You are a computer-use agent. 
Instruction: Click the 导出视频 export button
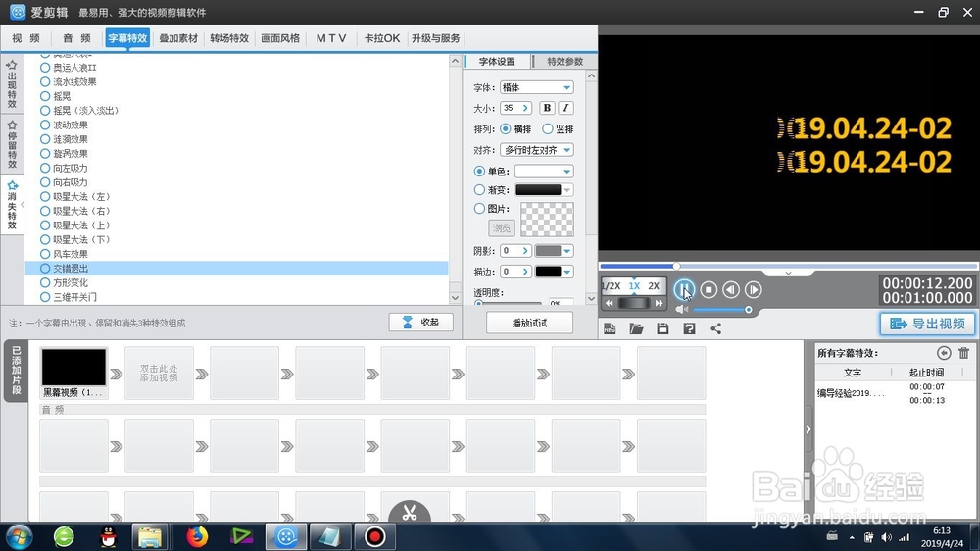927,324
